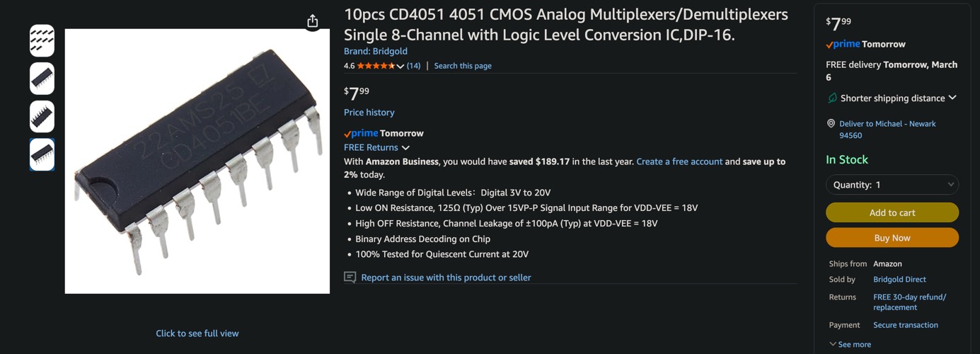The height and width of the screenshot is (354, 980).
Task: Expand Shorter shipping distance details
Action: pyautogui.click(x=952, y=98)
